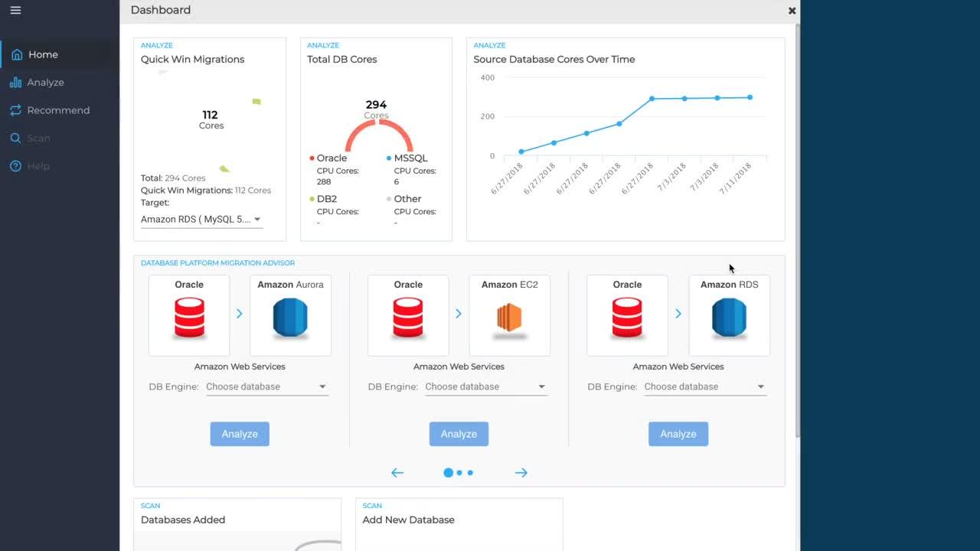Image resolution: width=980 pixels, height=551 pixels.
Task: Click the Analyze bar chart icon
Action: coord(15,82)
